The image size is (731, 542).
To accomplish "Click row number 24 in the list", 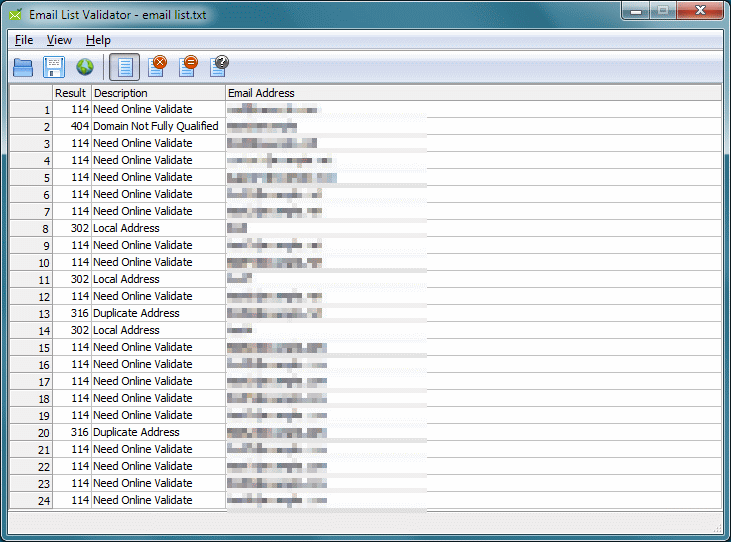I will coord(44,500).
